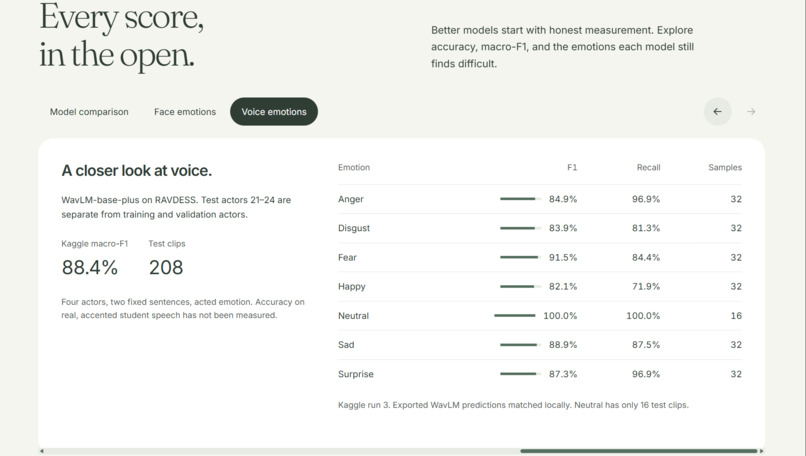Select the Anger row label

(x=351, y=199)
